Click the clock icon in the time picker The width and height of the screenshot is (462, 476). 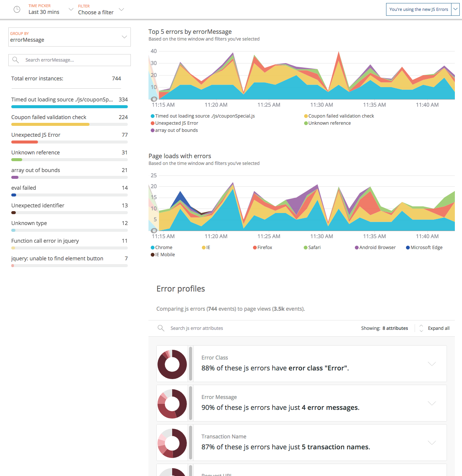17,9
